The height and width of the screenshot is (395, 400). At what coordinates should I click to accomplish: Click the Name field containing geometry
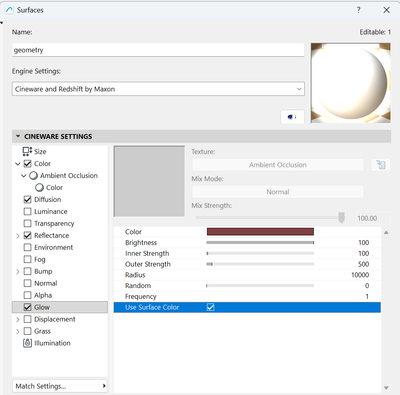[158, 50]
